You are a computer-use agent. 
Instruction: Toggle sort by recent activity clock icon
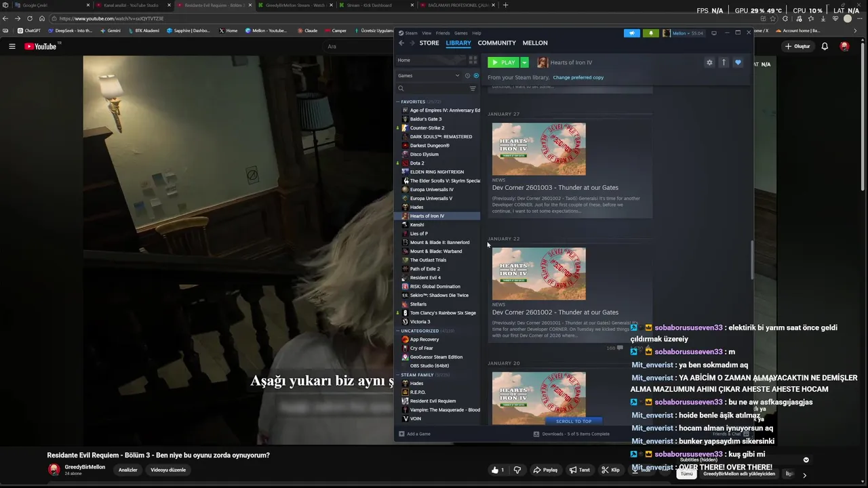coord(467,75)
